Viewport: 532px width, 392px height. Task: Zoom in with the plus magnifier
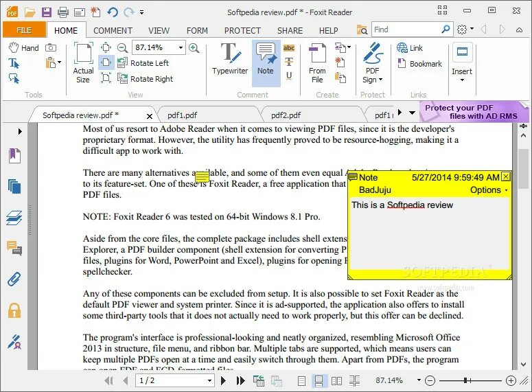[x=194, y=47]
